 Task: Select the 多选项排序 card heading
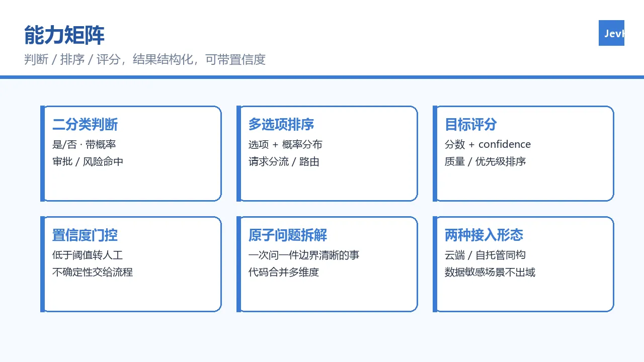281,124
